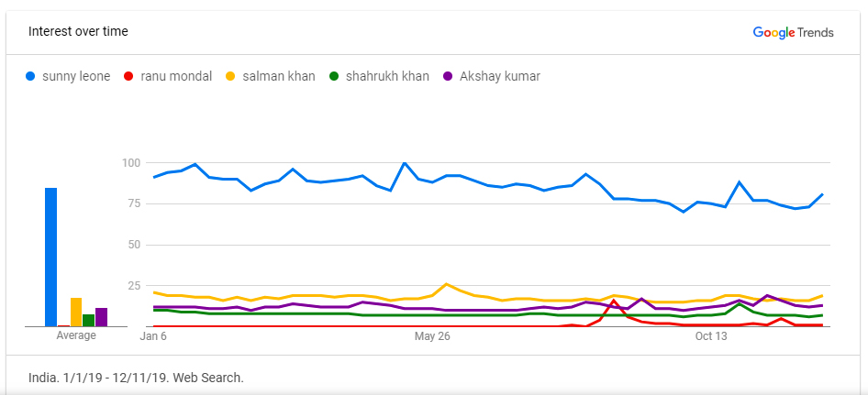Click the purple average bar
This screenshot has height=395, width=868.
101,317
